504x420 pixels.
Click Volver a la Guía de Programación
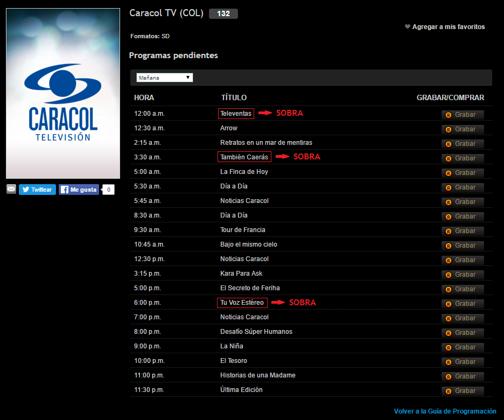(445, 411)
